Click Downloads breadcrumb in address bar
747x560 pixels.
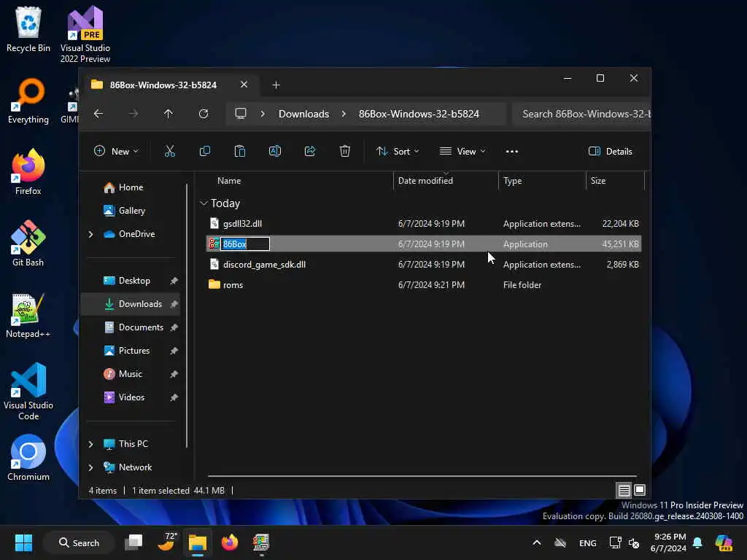point(303,114)
